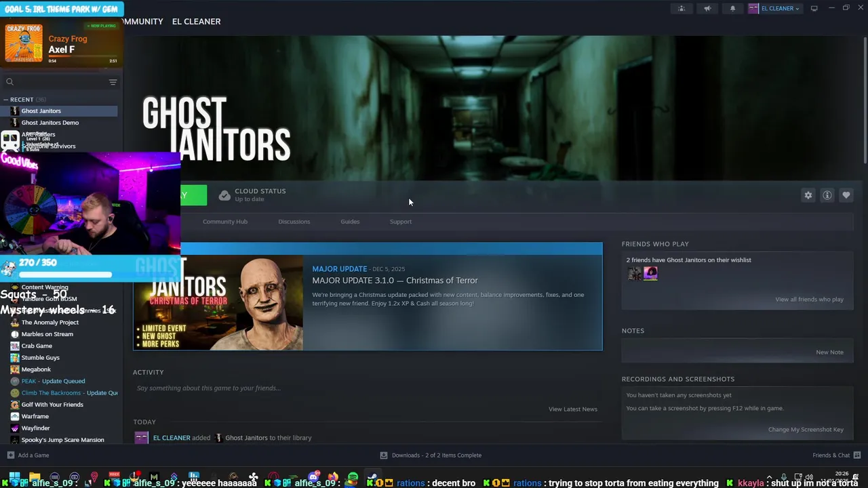The image size is (868, 488).
Task: Click the Warframe icon in the library list
Action: tap(15, 416)
